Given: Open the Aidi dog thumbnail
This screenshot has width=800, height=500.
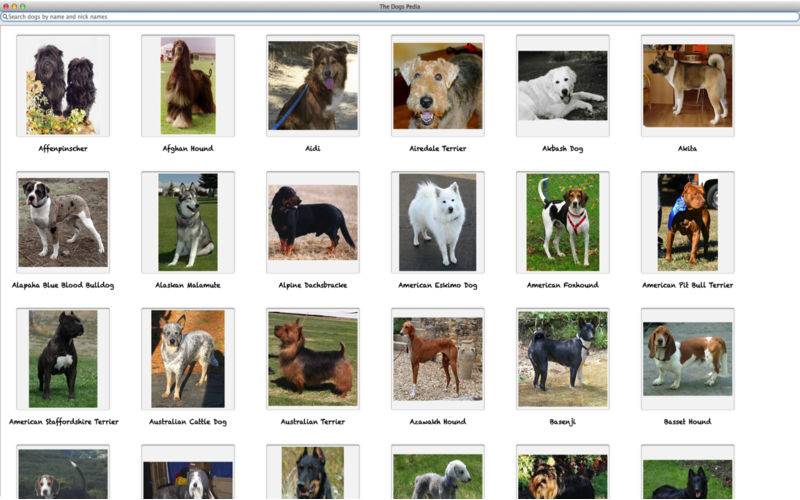Looking at the screenshot, I should click(313, 86).
